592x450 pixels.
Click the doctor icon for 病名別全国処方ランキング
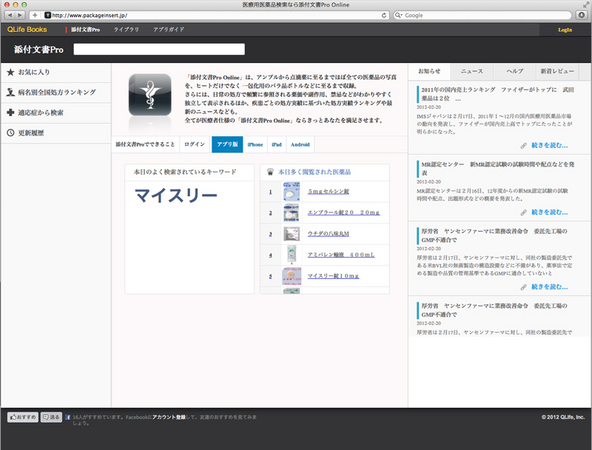tap(11, 92)
